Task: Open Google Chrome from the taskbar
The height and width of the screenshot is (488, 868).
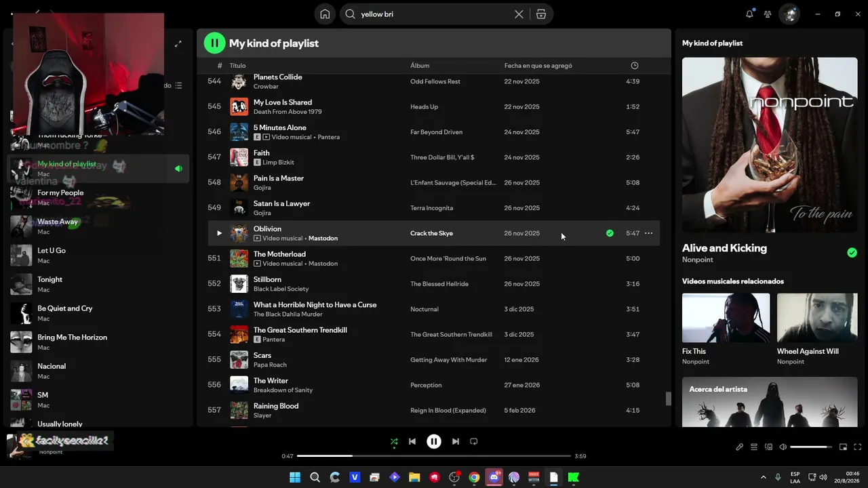Action: click(x=474, y=477)
